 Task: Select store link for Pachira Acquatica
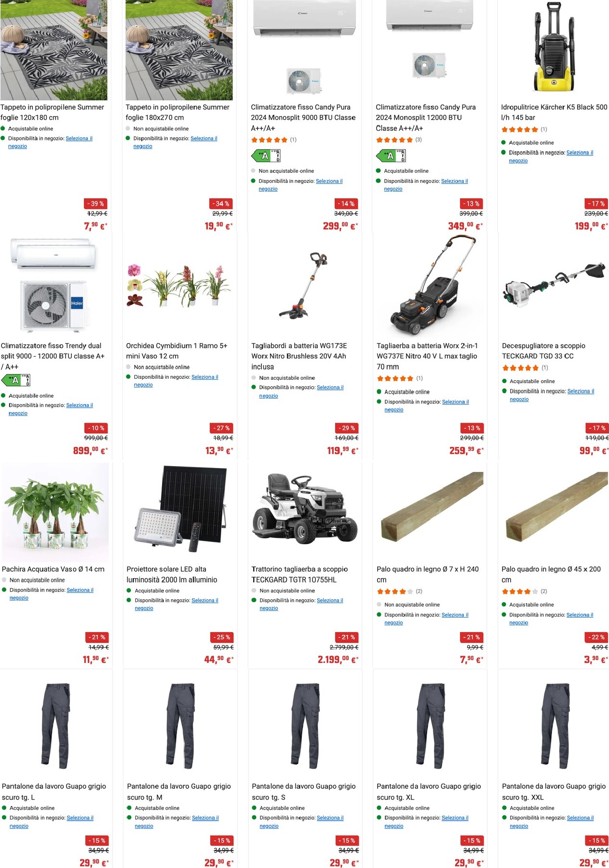click(52, 594)
